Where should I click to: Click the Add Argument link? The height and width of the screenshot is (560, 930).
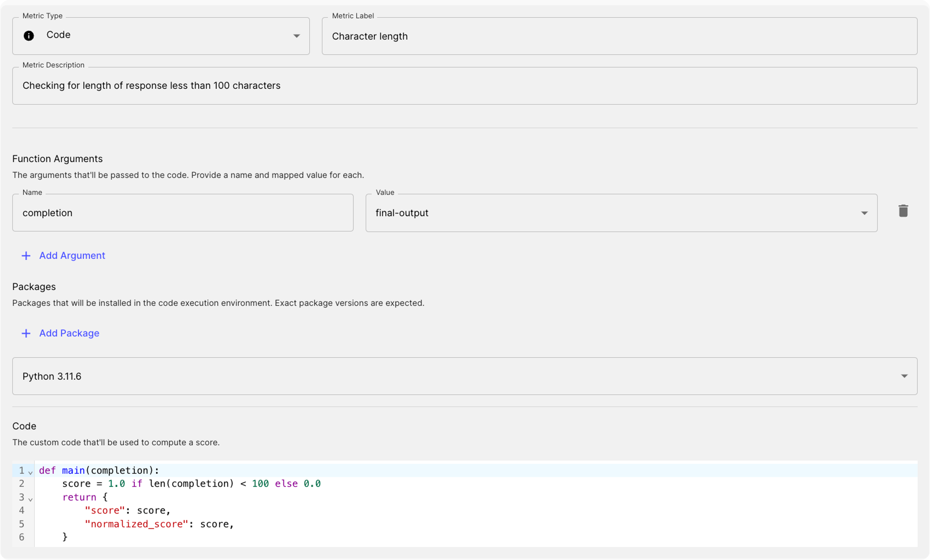pos(72,256)
